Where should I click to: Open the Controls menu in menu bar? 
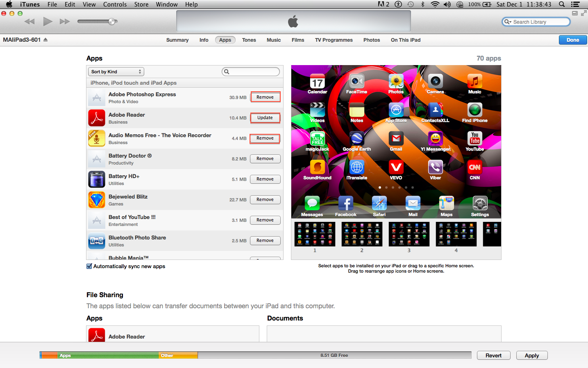(x=115, y=5)
